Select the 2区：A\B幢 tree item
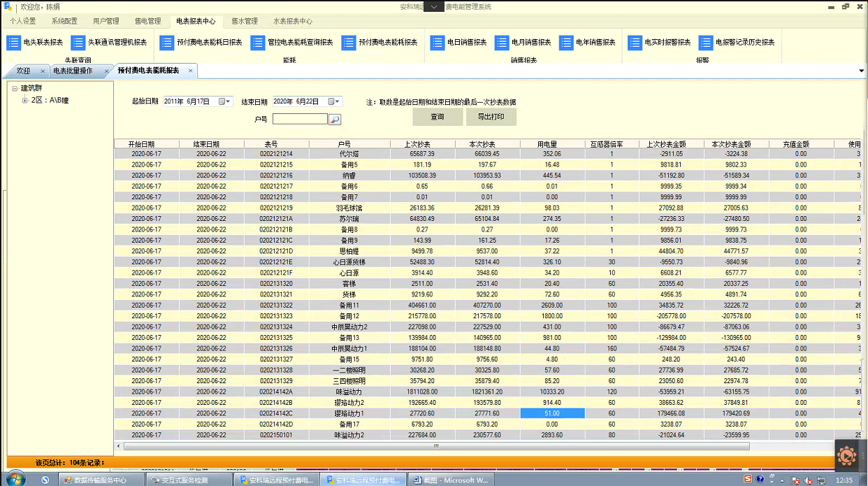Screen dimensions: 868x486 [x=50, y=101]
